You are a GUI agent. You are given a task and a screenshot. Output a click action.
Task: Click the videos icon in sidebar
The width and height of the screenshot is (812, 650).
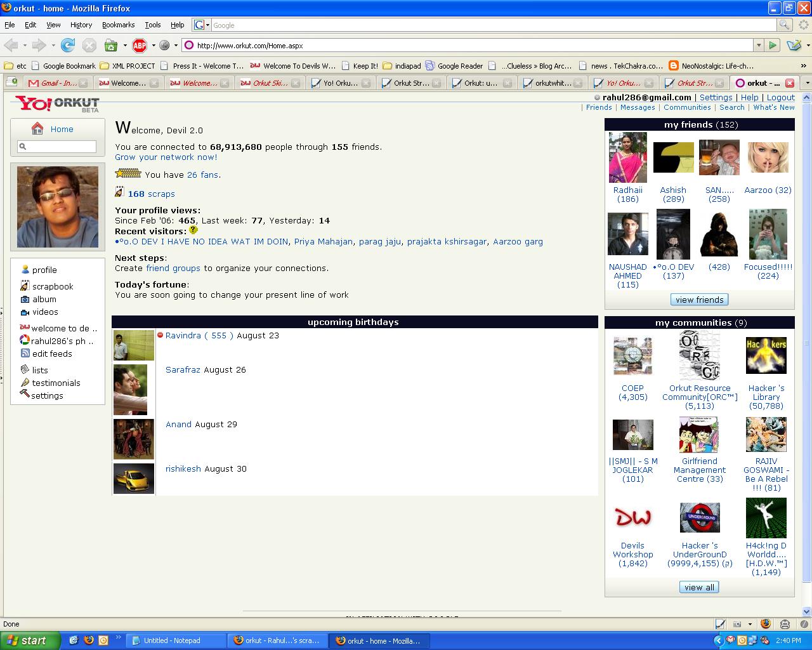25,312
